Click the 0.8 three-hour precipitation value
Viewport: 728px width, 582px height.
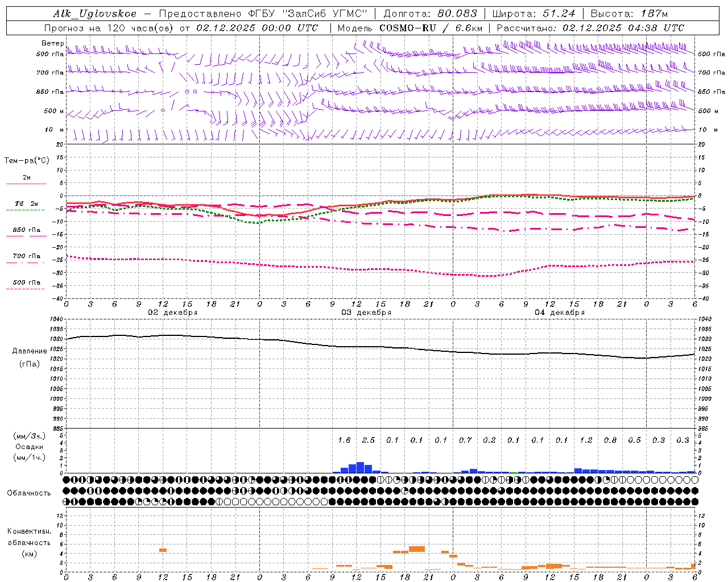coord(610,440)
